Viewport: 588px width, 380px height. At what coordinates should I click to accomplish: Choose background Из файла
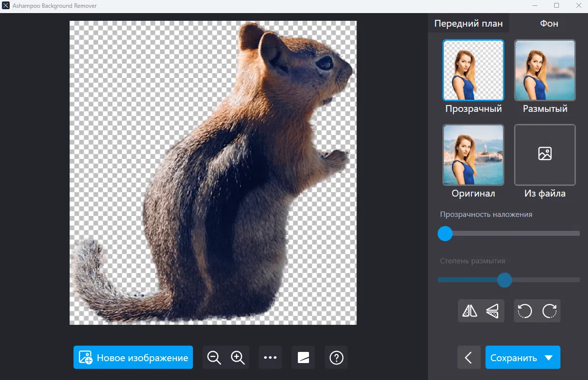click(544, 155)
